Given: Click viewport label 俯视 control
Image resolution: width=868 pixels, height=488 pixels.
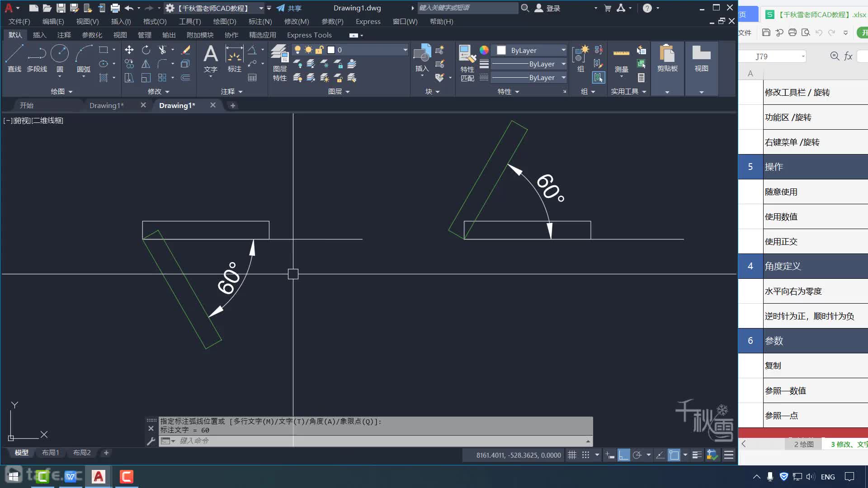Looking at the screenshot, I should coord(22,121).
